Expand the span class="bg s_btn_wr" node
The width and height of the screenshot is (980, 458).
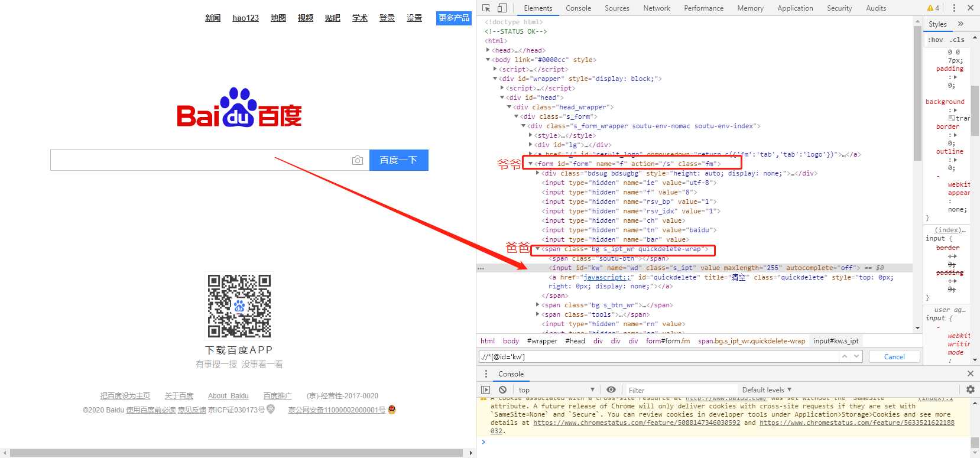[537, 305]
